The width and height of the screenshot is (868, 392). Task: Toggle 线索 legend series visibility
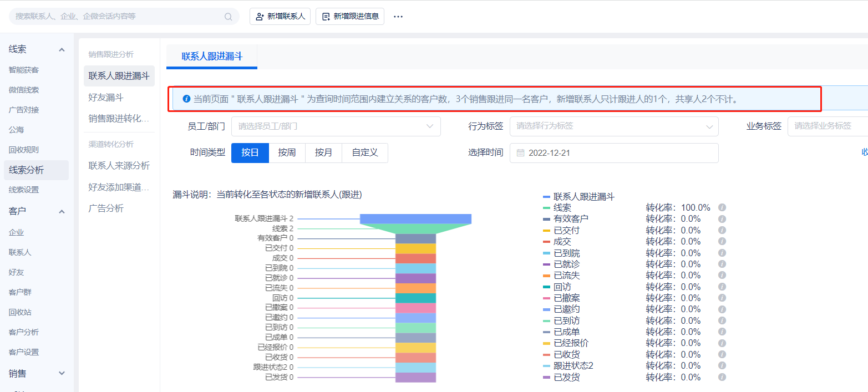(557, 207)
